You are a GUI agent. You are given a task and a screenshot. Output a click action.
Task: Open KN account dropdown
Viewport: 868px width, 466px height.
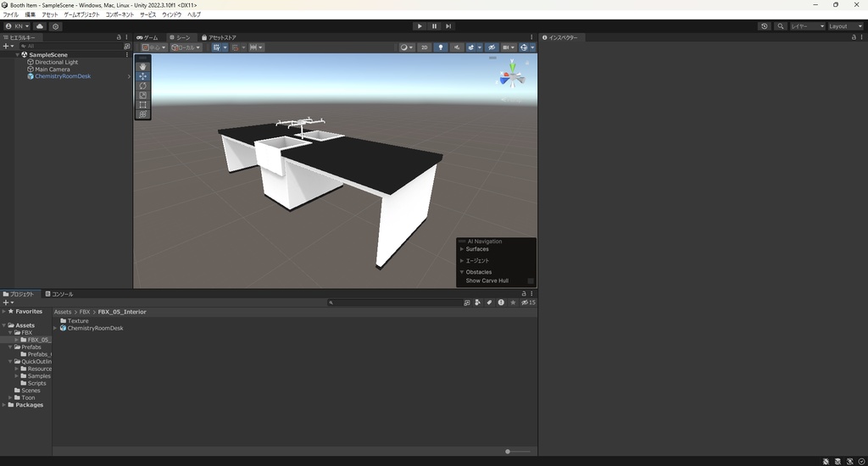tap(17, 26)
